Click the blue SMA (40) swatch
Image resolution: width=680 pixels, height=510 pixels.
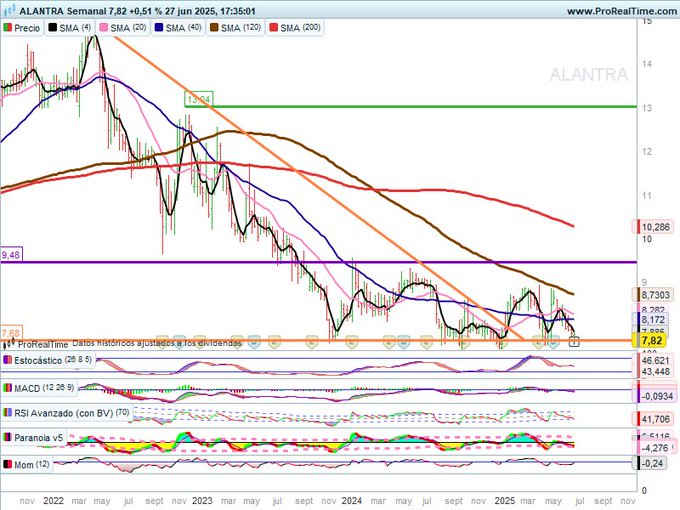coord(159,28)
